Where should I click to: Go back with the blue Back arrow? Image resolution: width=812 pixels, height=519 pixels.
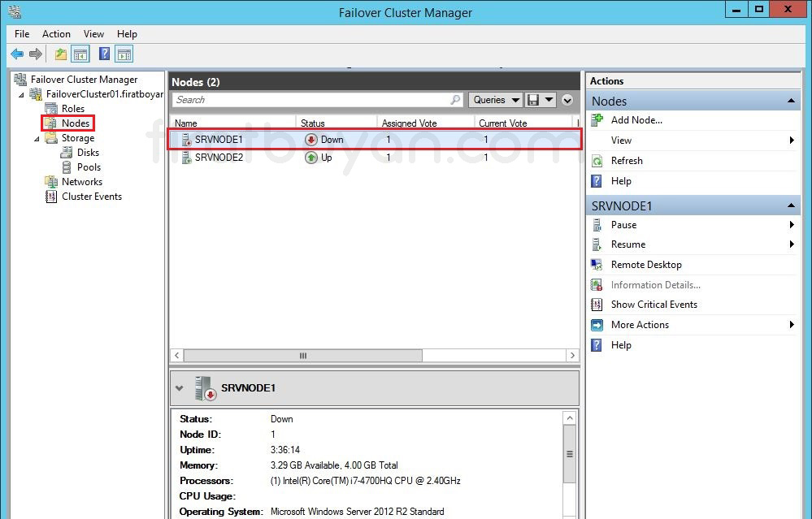click(x=17, y=54)
